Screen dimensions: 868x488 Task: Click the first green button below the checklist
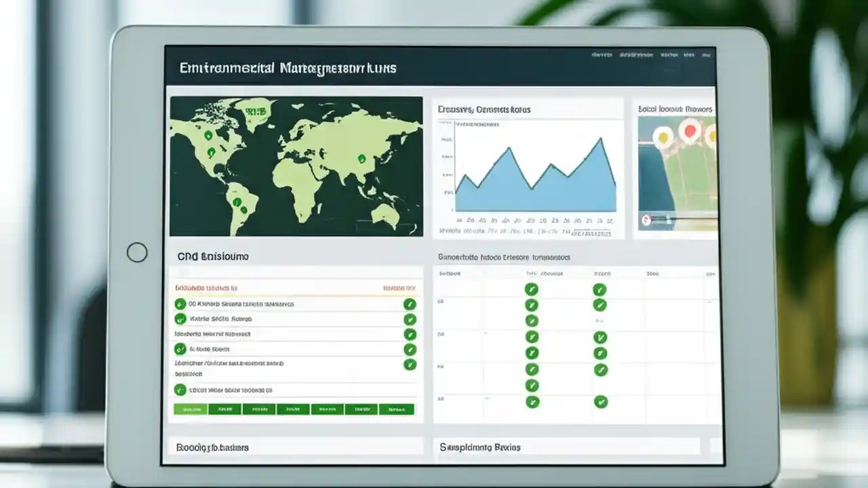(x=191, y=409)
